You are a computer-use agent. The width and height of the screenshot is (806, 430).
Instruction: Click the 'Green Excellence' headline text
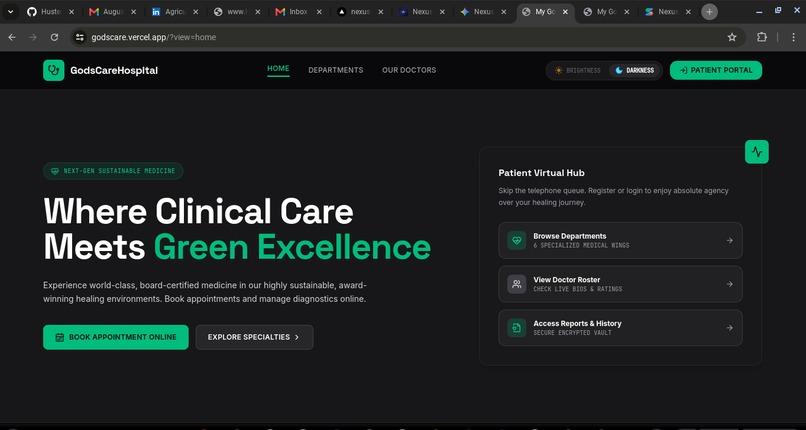292,247
